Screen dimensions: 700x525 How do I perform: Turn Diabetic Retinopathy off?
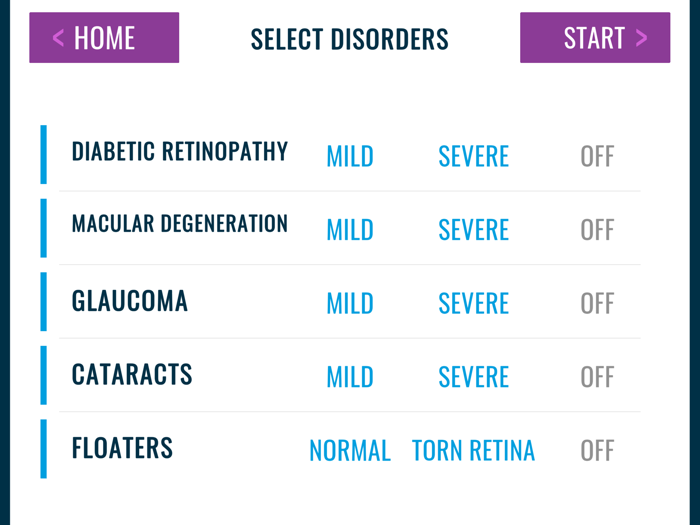tap(597, 156)
